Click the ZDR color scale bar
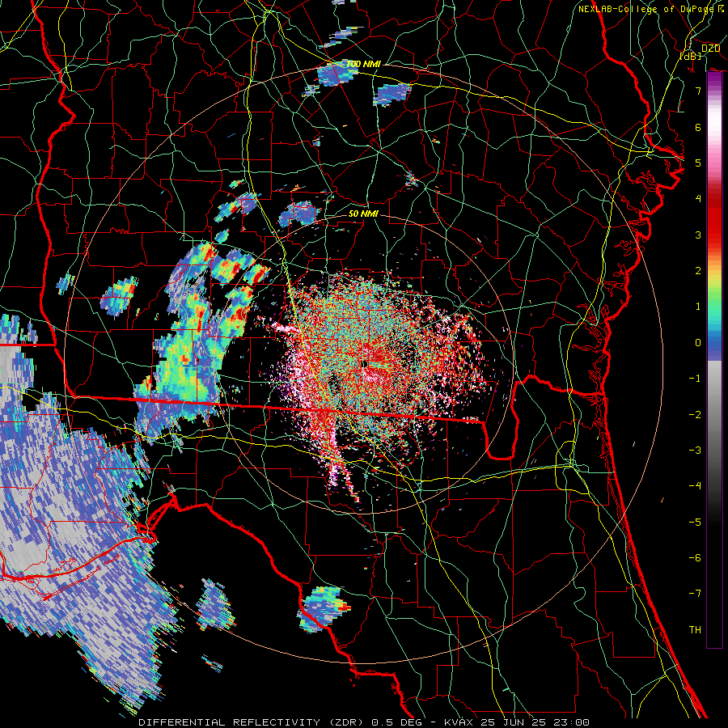Screen dimensions: 728x728 (x=714, y=359)
